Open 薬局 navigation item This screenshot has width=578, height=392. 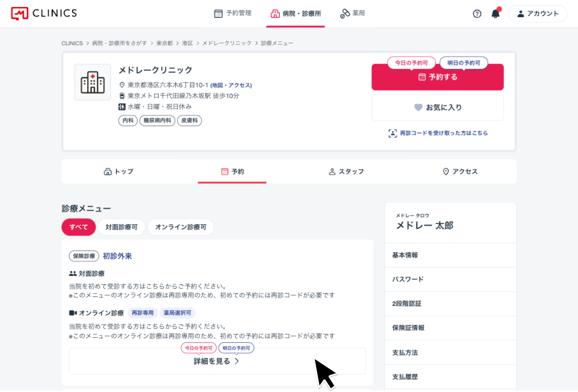[353, 13]
